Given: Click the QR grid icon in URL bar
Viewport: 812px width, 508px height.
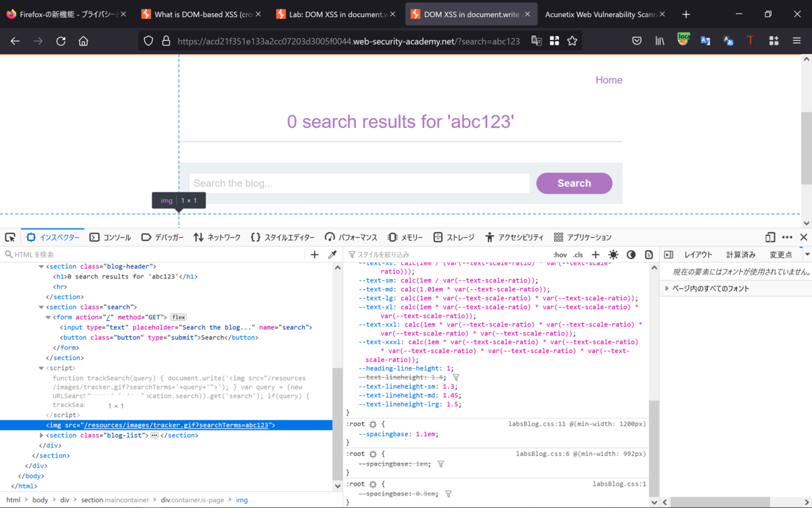Looking at the screenshot, I should pos(554,41).
